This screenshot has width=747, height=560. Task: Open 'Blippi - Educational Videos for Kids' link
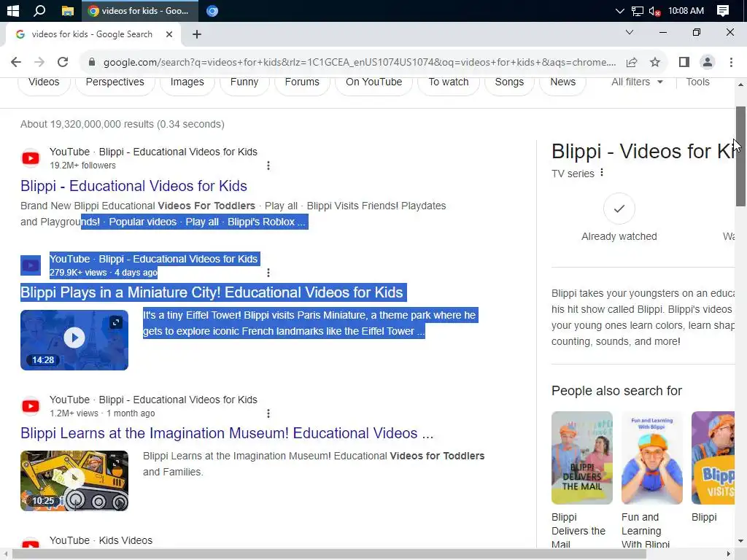[134, 186]
